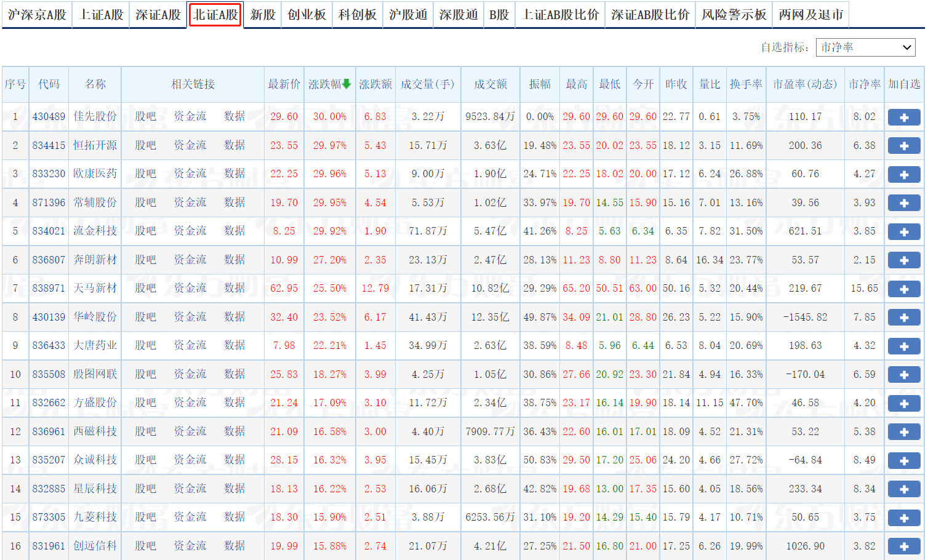This screenshot has height=560, width=928.
Task: Switch to the 创业板 tab
Action: pyautogui.click(x=308, y=15)
